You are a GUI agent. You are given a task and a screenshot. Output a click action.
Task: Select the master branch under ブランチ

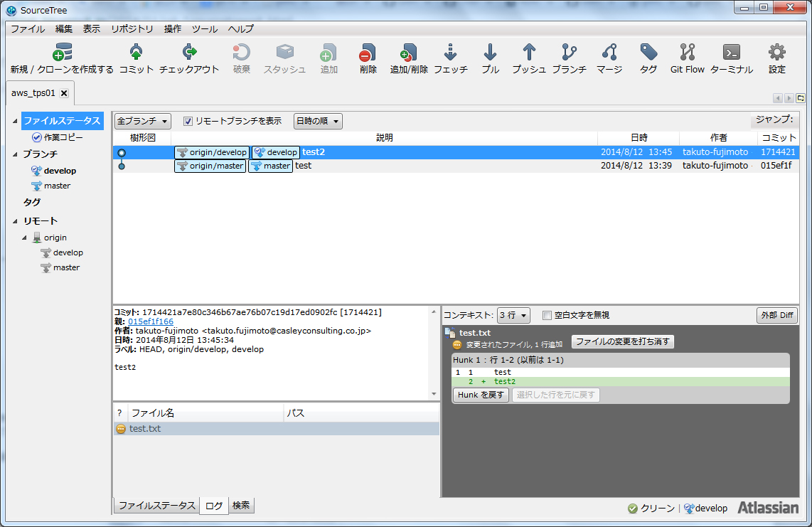click(50, 186)
